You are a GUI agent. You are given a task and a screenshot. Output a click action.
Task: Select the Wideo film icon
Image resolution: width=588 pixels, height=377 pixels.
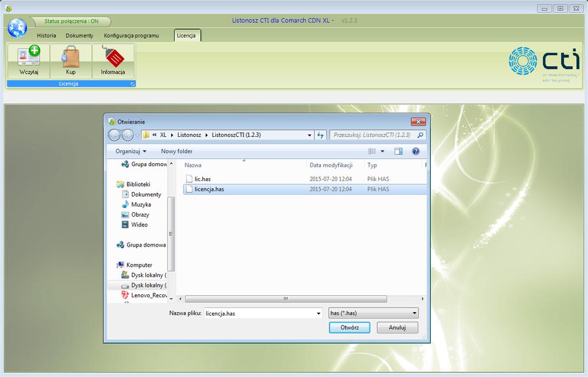125,225
